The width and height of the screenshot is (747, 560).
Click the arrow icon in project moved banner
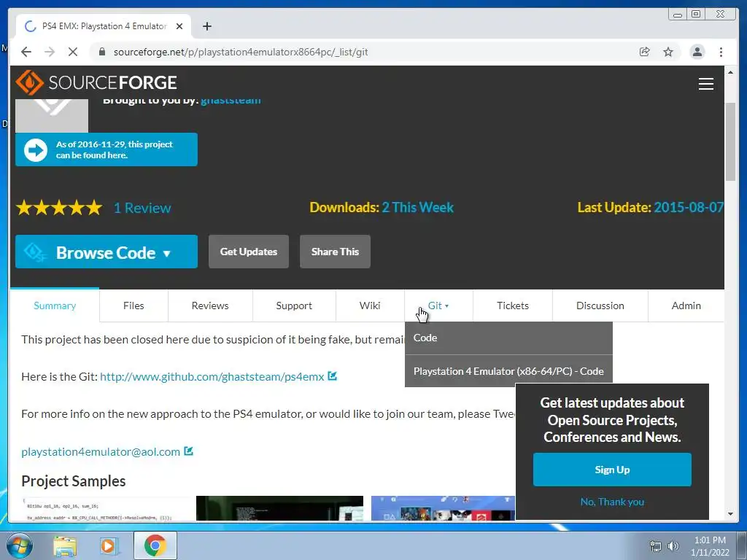coord(36,150)
